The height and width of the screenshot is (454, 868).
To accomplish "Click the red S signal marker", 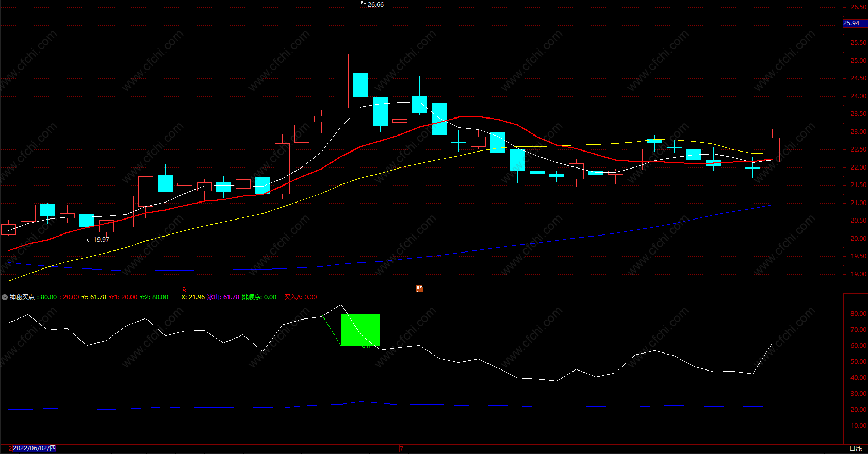I will 184,290.
